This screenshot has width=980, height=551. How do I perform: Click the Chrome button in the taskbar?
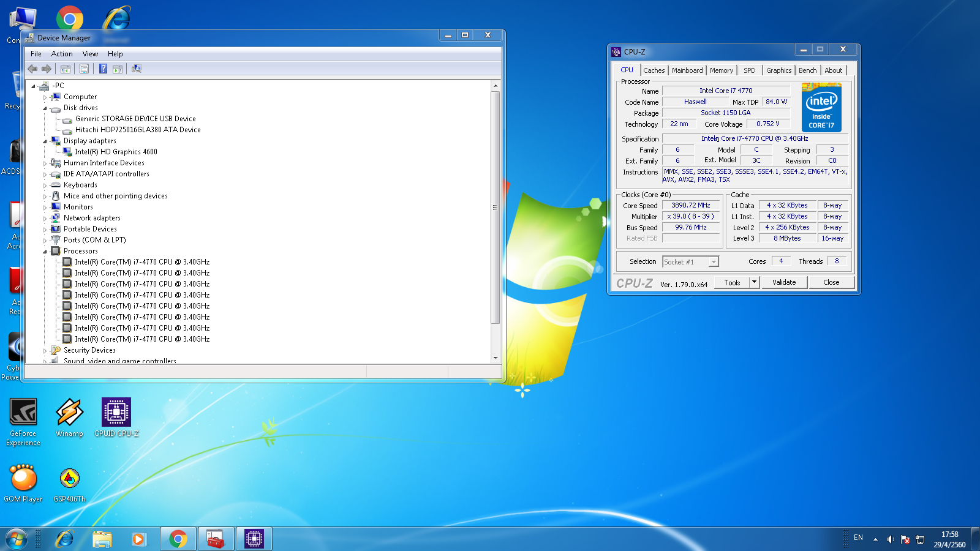(x=178, y=539)
